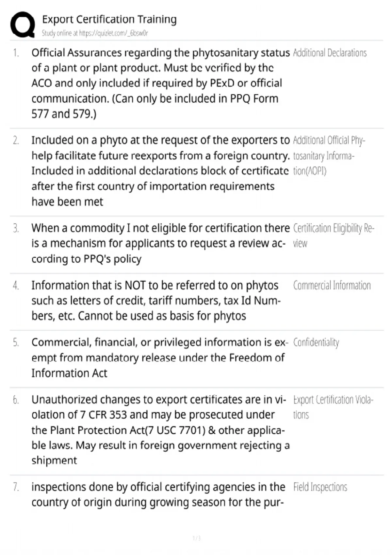392x556 pixels.
Task: Select the Certification Eligibility Review term
Action: pyautogui.click(x=334, y=236)
